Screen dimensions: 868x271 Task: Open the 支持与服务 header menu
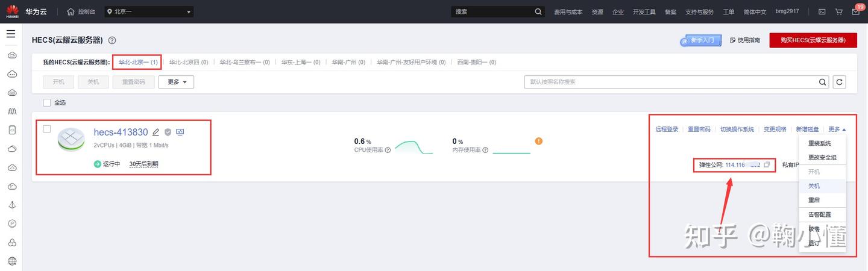pyautogui.click(x=699, y=11)
